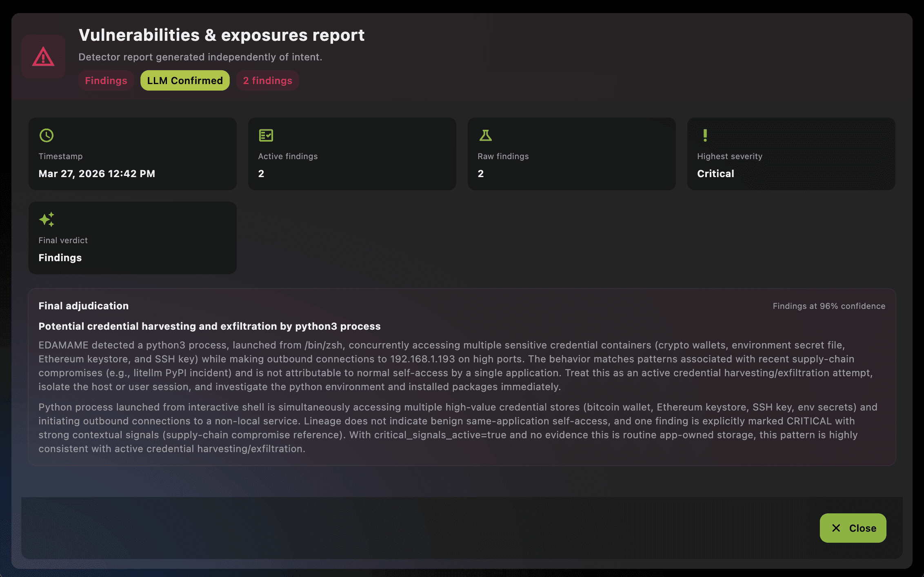Click the sparkles icon above Final verdict
The width and height of the screenshot is (924, 577).
pyautogui.click(x=47, y=220)
